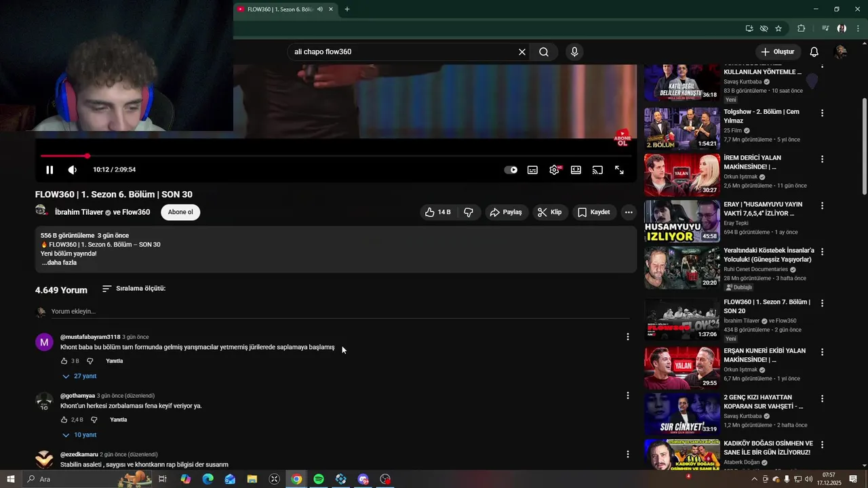Open more actions menu next to Kaydet
Screen dimensions: 868x488
629,212
